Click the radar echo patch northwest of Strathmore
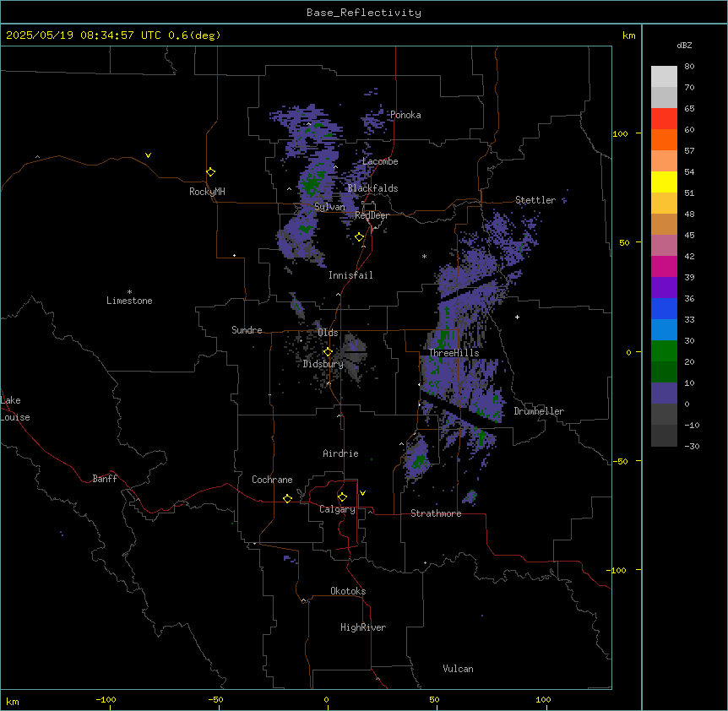Image resolution: width=728 pixels, height=711 pixels. click(x=417, y=458)
